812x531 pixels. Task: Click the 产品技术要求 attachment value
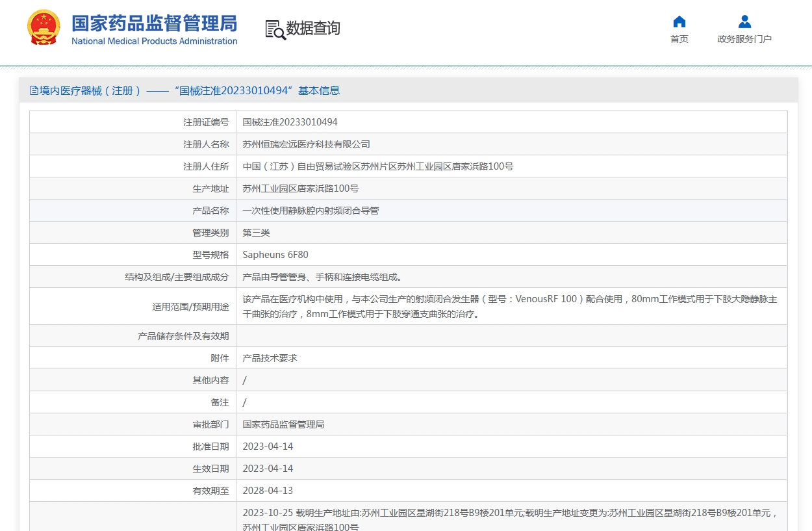point(270,358)
